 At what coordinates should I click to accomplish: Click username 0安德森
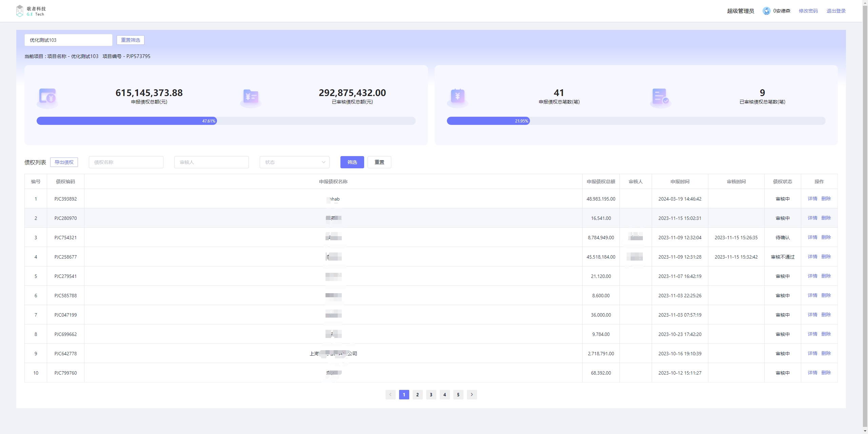[x=782, y=11]
